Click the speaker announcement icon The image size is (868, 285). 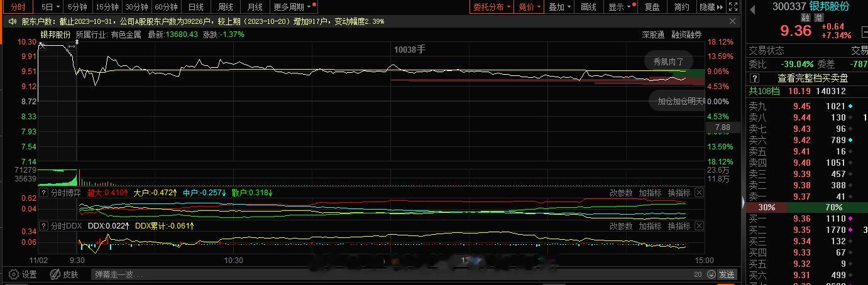point(13,21)
